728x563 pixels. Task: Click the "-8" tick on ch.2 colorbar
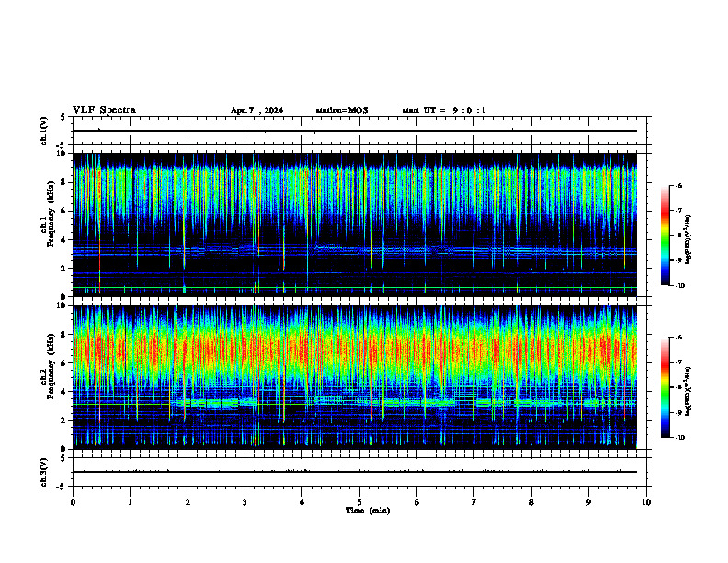pos(679,387)
